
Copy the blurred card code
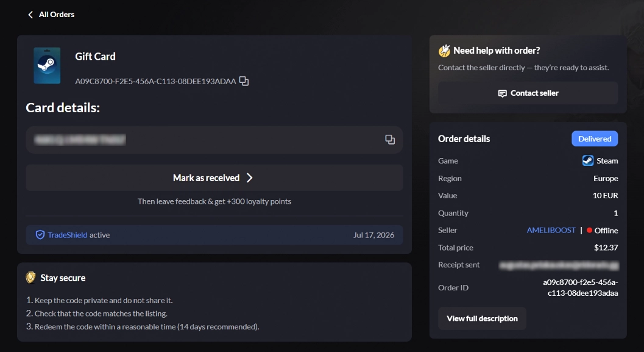pyautogui.click(x=390, y=140)
